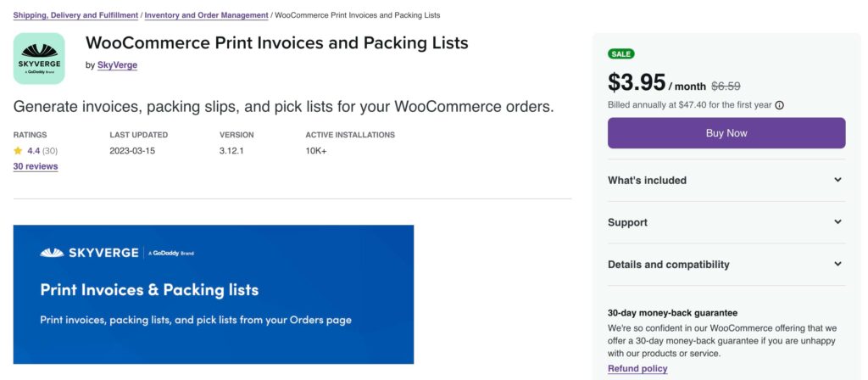The image size is (868, 380).
Task: Click the Details and compatibility heading
Action: tap(669, 265)
